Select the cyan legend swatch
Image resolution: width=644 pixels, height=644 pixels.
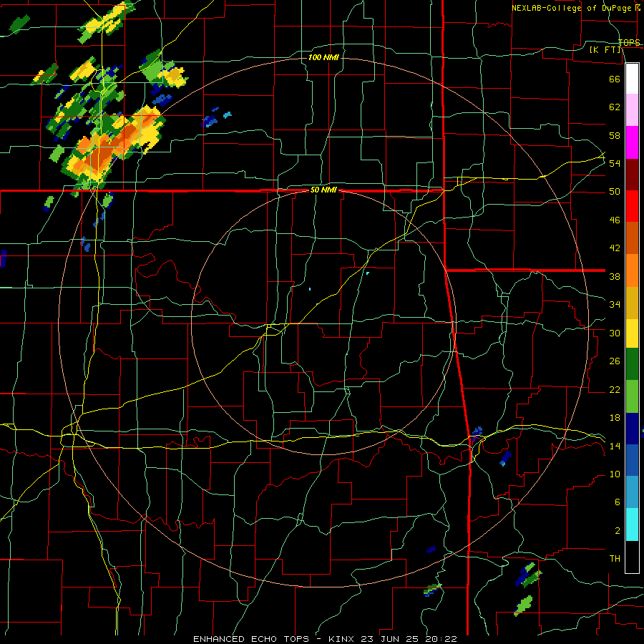[x=632, y=525]
